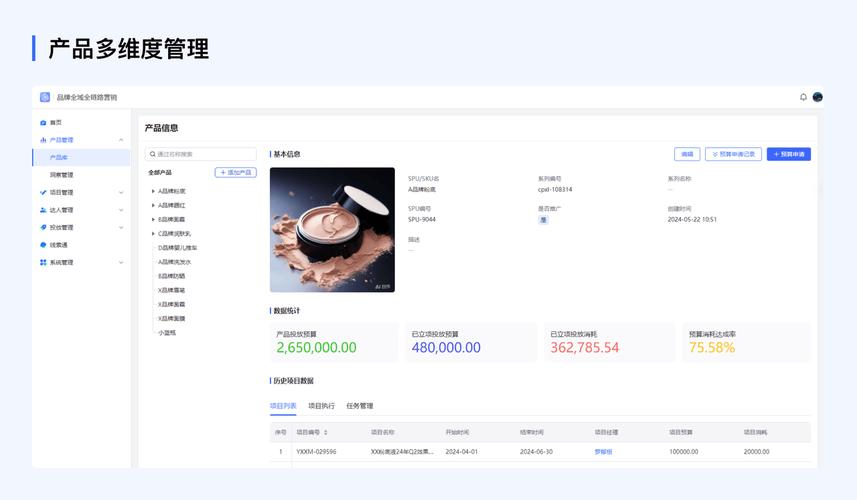Focus the product name search field
The image size is (857, 500).
click(x=201, y=154)
